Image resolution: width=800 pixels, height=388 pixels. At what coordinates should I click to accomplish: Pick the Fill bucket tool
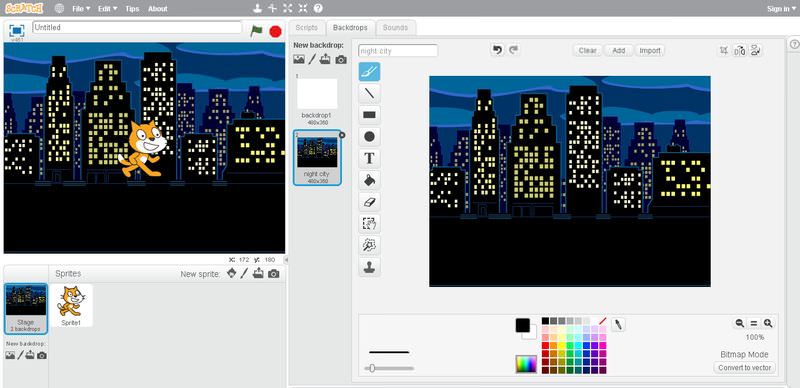(369, 180)
